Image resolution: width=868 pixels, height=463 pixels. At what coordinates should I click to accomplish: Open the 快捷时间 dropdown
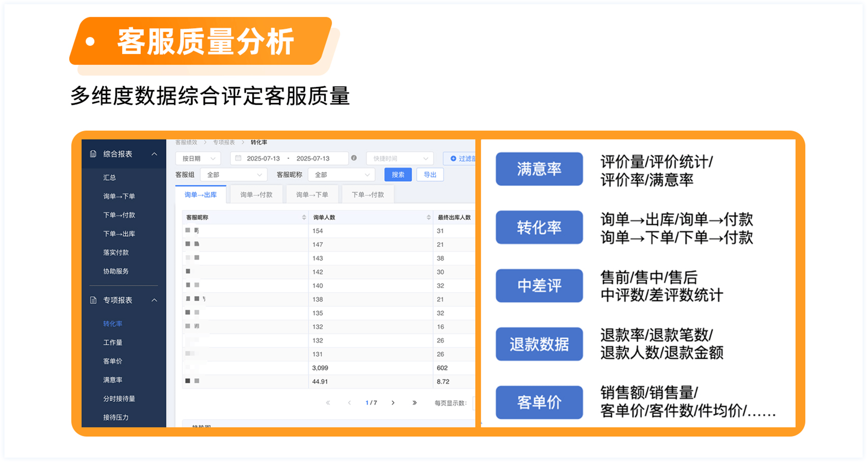pyautogui.click(x=399, y=159)
